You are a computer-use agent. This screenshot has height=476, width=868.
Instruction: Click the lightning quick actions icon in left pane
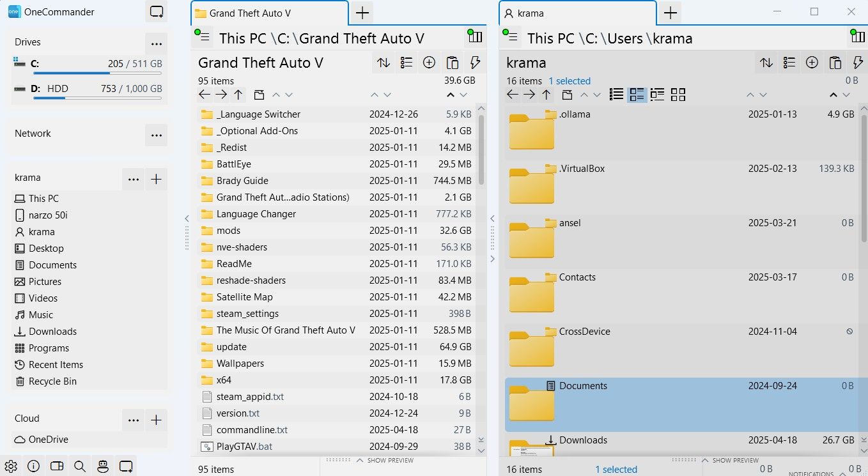tap(475, 63)
